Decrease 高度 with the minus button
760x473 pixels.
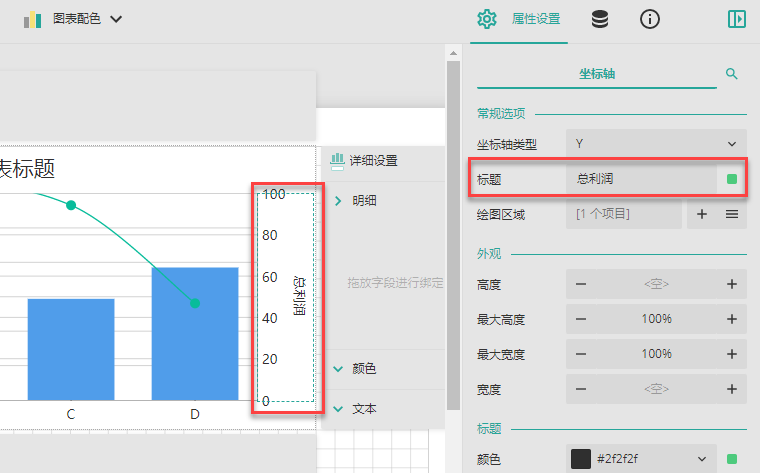coord(581,284)
